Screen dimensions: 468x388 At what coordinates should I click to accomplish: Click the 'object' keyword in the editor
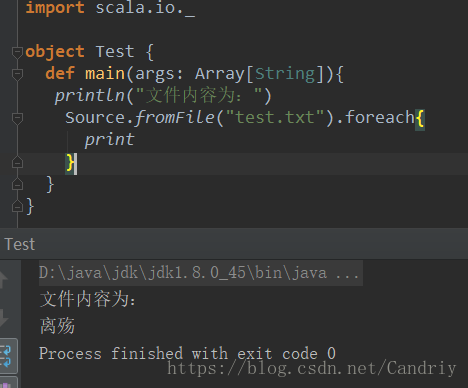click(55, 52)
